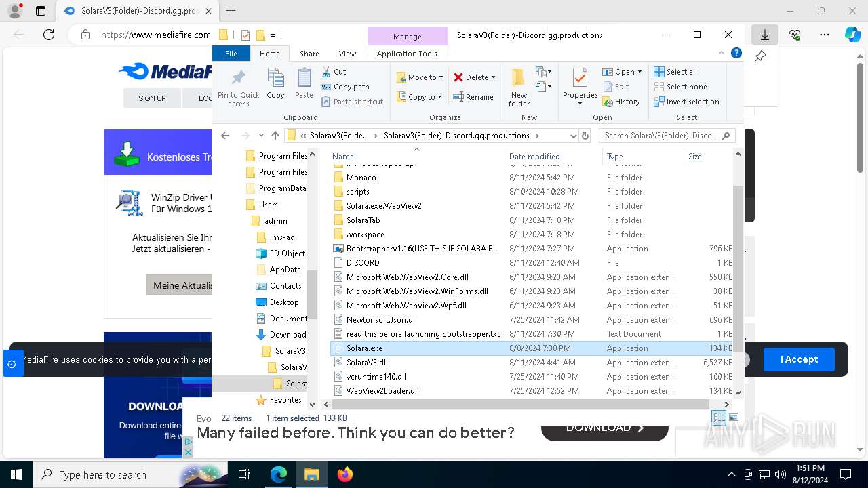Sort files by the Name column
Image resolution: width=868 pixels, height=488 pixels.
pyautogui.click(x=417, y=156)
